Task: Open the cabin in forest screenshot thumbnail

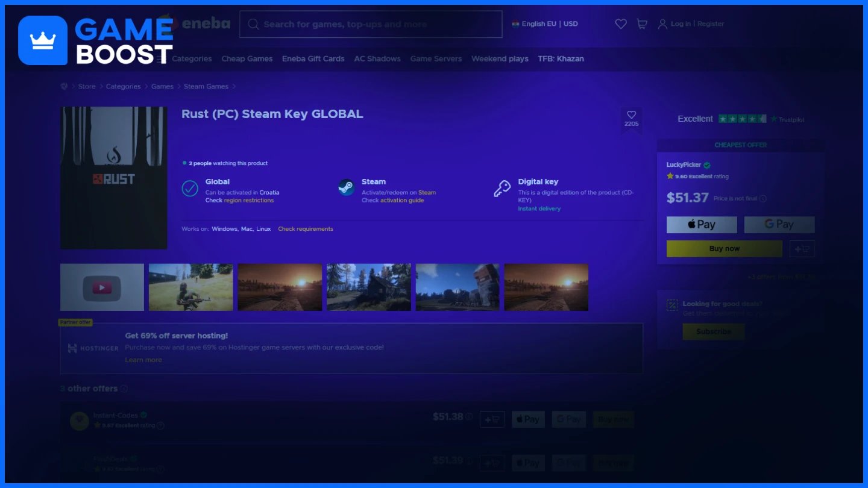Action: (x=369, y=287)
